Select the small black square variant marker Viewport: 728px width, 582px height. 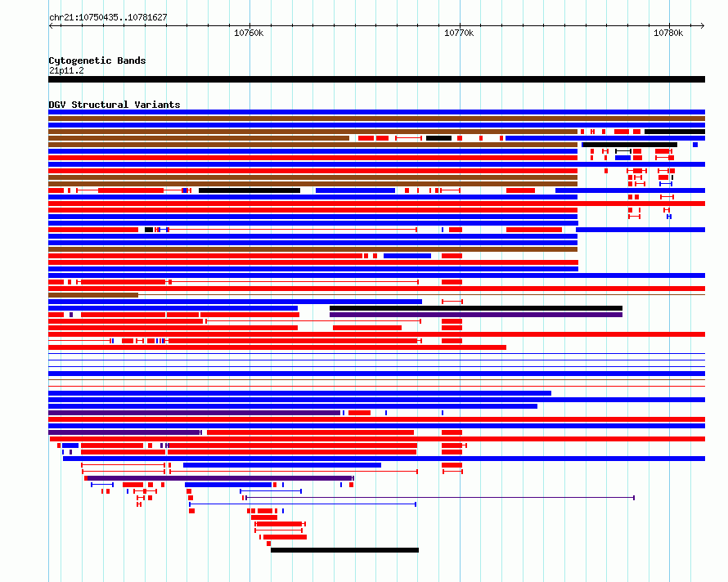(x=149, y=230)
